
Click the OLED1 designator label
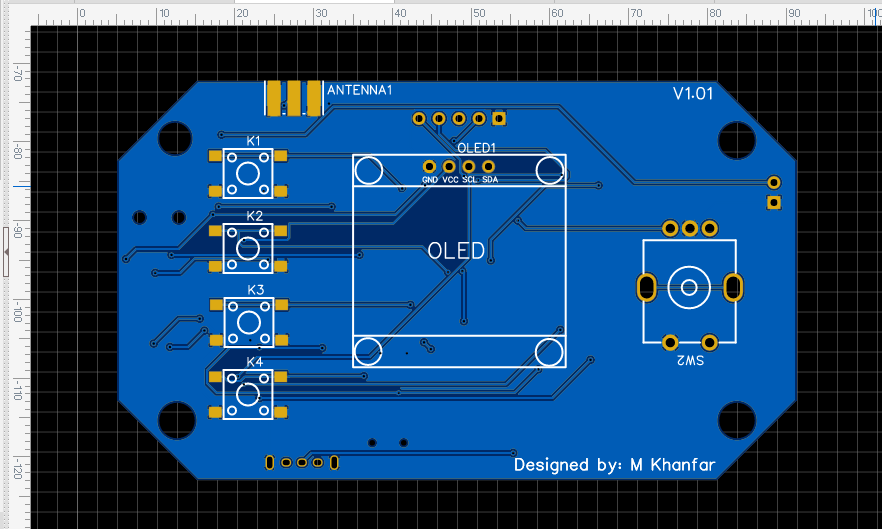(476, 148)
